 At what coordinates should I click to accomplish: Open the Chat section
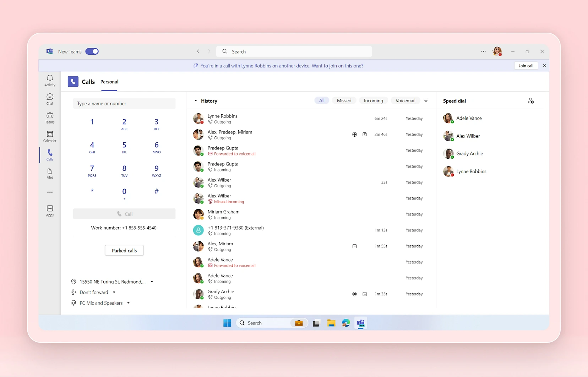click(x=50, y=99)
